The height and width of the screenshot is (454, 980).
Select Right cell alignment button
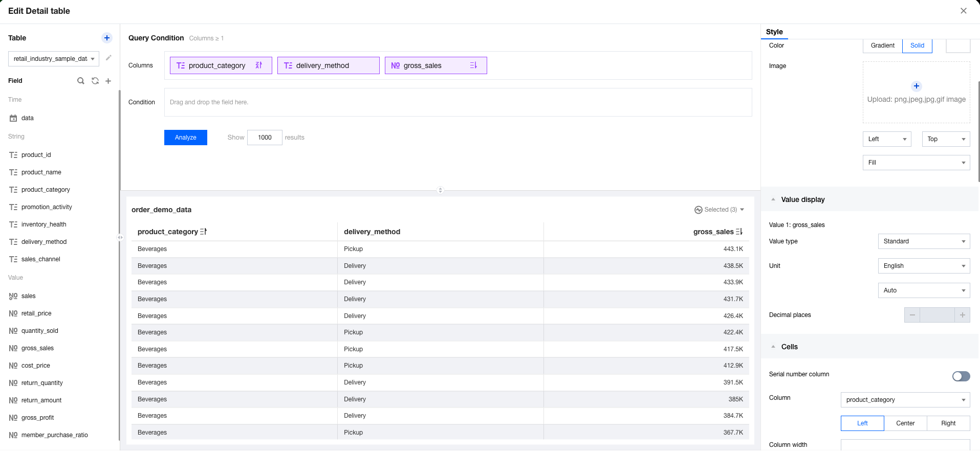[x=948, y=423]
